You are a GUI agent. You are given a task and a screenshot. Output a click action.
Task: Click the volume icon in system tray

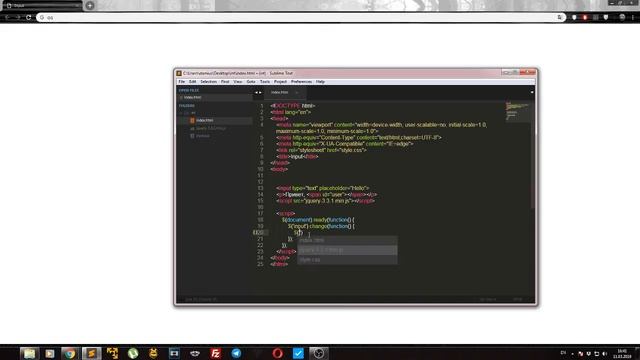point(605,353)
